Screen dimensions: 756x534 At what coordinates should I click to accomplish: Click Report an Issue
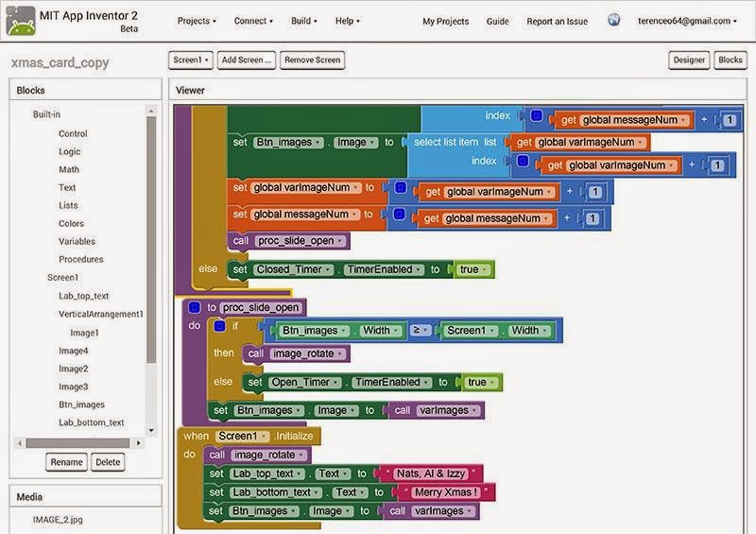pyautogui.click(x=557, y=21)
